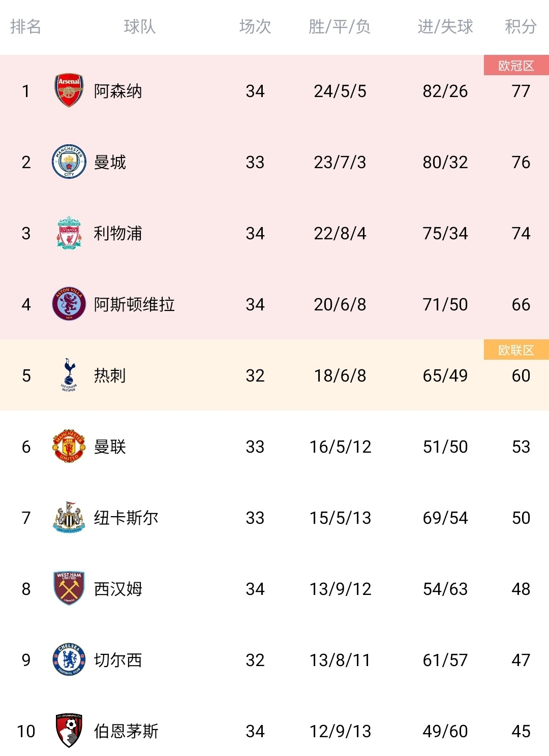
Task: Select the Liverpool club crest
Action: [69, 233]
